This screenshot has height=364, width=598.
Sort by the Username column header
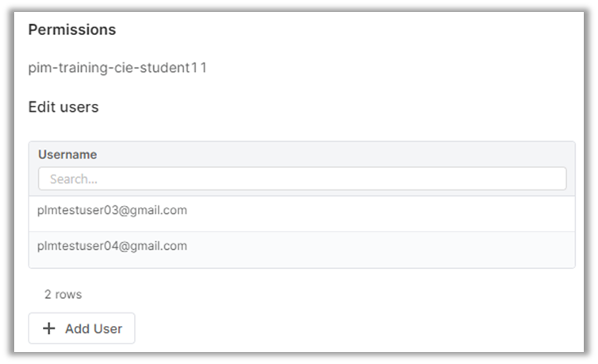[x=67, y=155]
